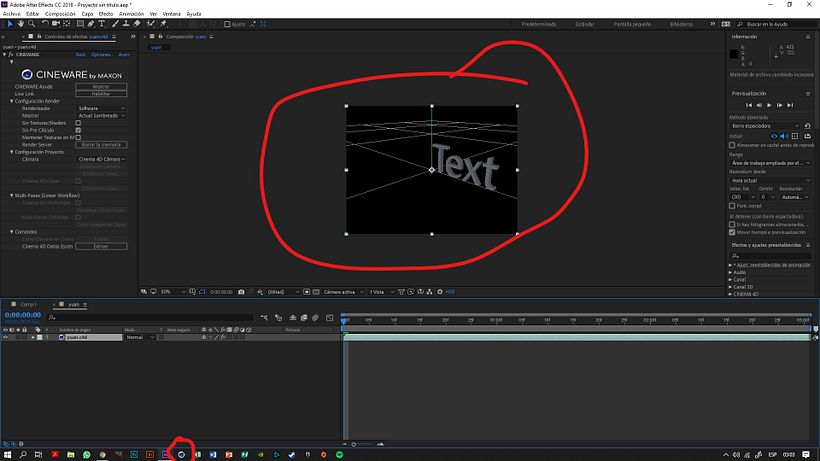Viewport: 820px width, 461px height.
Task: Select the Hand tool
Action: point(20,24)
